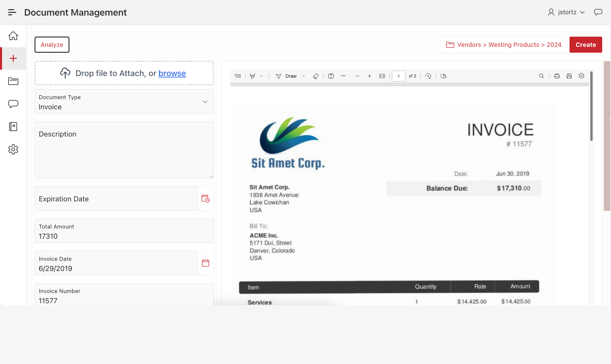Viewport: 611px width, 364px height.
Task: Open the chat icon in the left sidebar
Action: pos(13,104)
